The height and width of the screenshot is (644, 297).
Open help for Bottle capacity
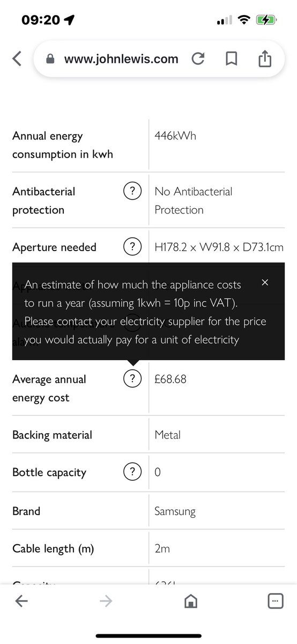point(132,472)
